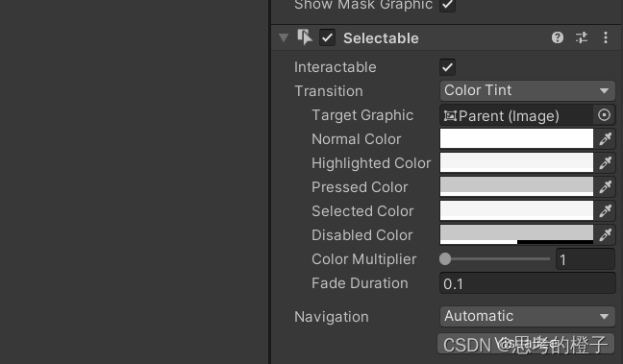Click the Interactable label

tap(335, 67)
